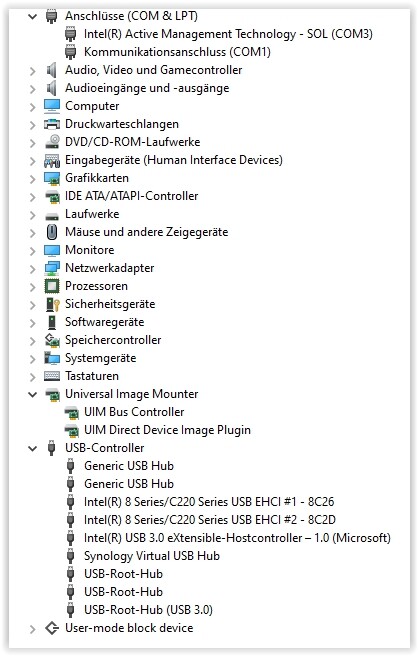Click the Sicherheitsgeräte key icon
Viewport: 418px width, 656px height.
[x=52, y=304]
